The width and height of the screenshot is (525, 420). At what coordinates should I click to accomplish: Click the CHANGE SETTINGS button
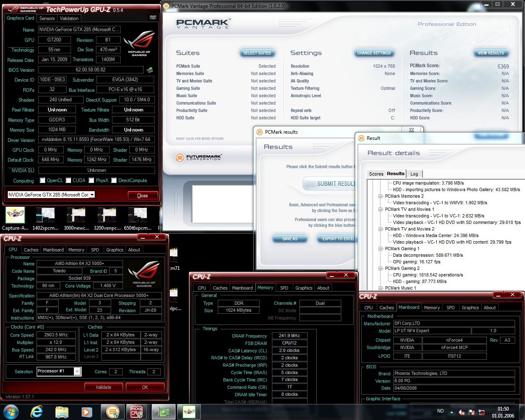click(x=374, y=53)
